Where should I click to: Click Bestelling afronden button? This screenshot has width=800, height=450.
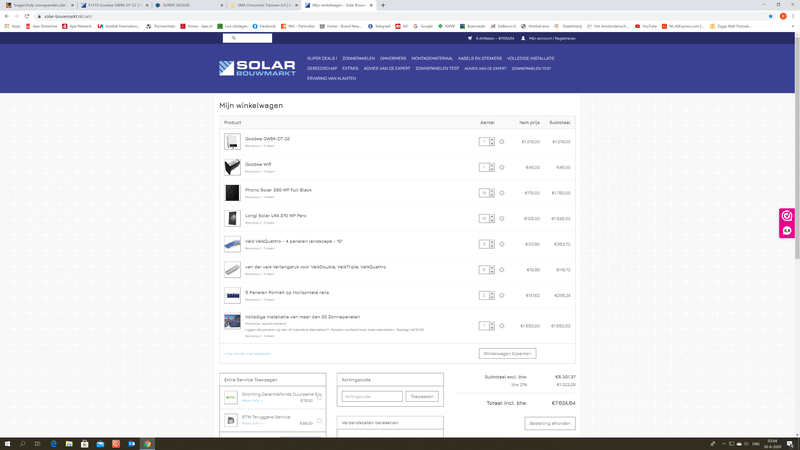(x=549, y=423)
